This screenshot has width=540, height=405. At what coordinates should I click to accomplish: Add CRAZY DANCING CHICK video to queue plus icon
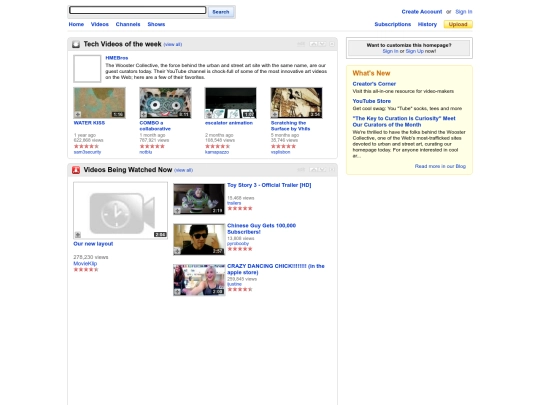(x=177, y=292)
